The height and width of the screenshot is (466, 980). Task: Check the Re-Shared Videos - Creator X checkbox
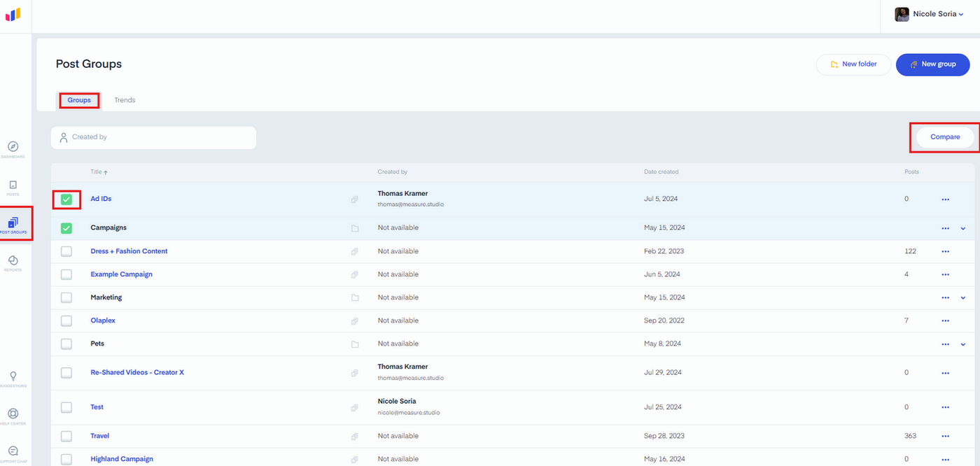click(66, 372)
